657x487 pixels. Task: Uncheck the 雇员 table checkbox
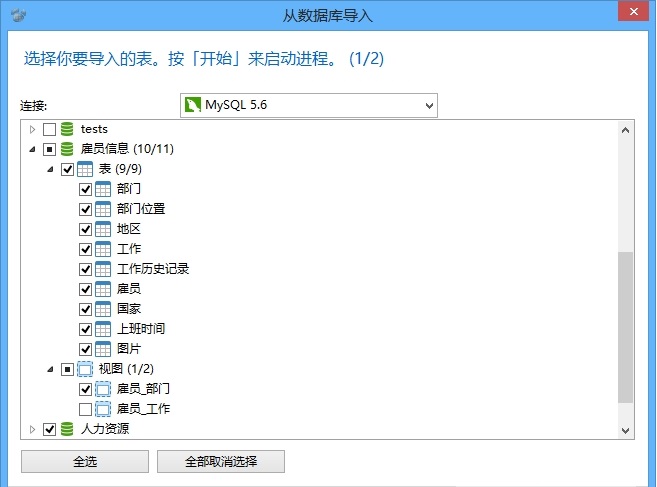pos(85,289)
